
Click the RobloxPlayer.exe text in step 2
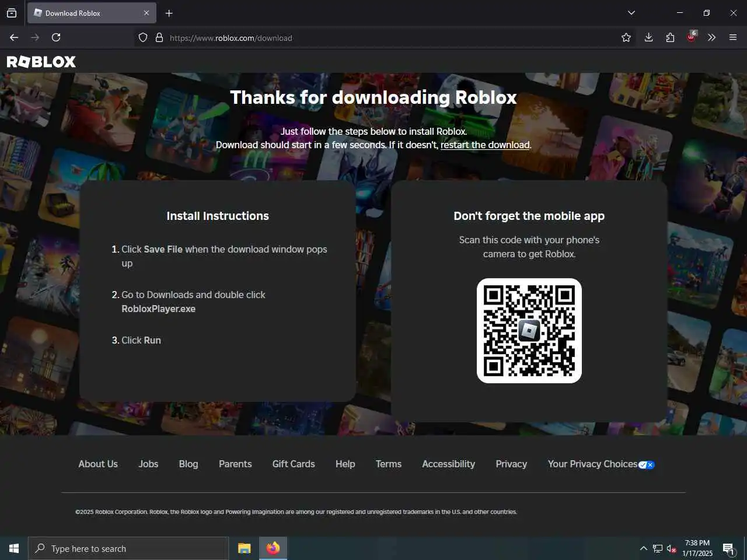158,309
